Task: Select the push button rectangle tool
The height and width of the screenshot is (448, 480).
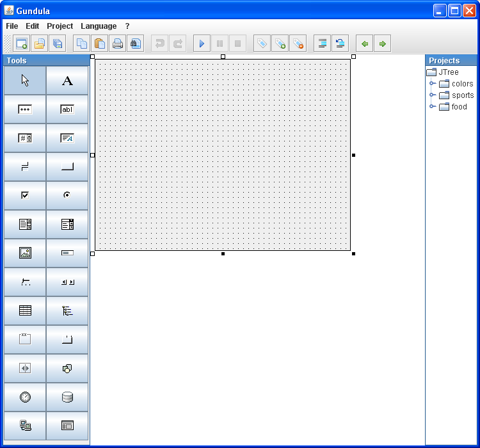Action: (x=67, y=167)
